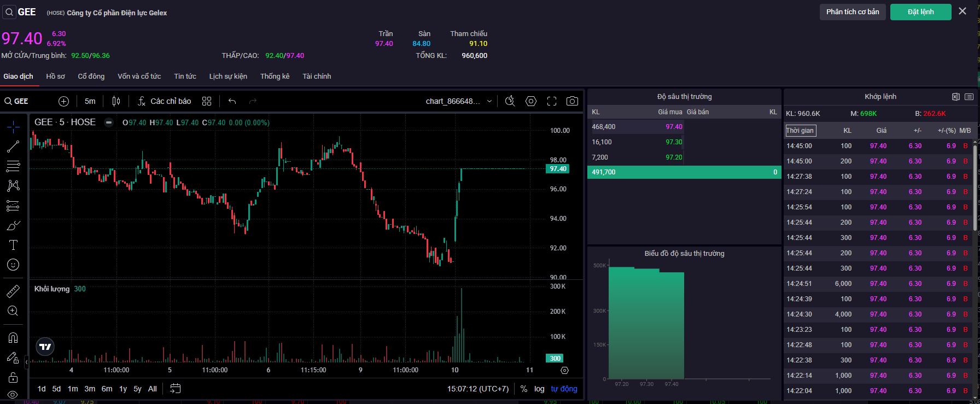Select the forecasting and measurement tool
This screenshot has height=404, width=980.
(x=13, y=206)
